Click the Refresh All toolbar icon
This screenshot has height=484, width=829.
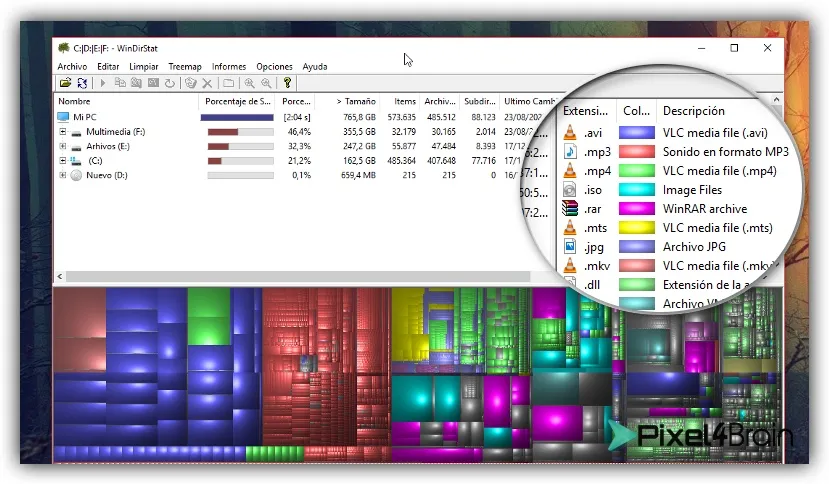tap(82, 83)
